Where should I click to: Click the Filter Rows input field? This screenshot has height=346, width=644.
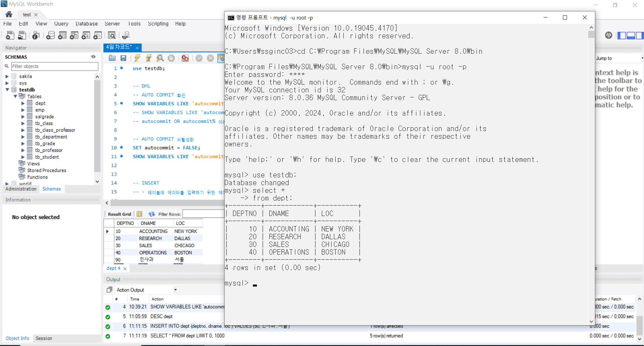(203, 214)
